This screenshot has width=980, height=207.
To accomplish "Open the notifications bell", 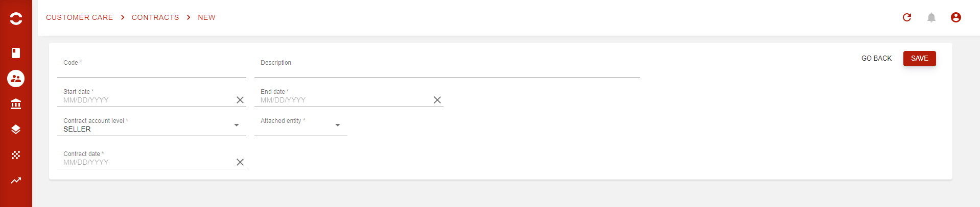I will 931,17.
